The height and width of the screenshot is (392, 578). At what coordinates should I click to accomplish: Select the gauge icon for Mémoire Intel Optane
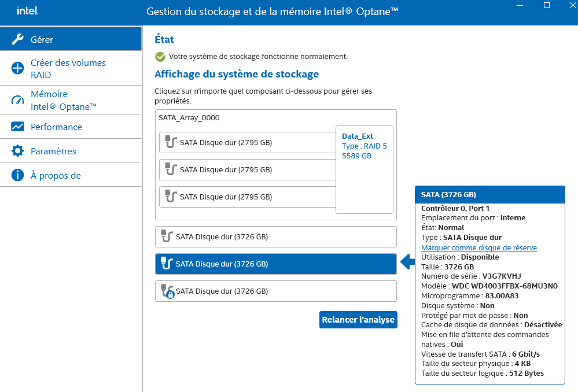[x=17, y=100]
